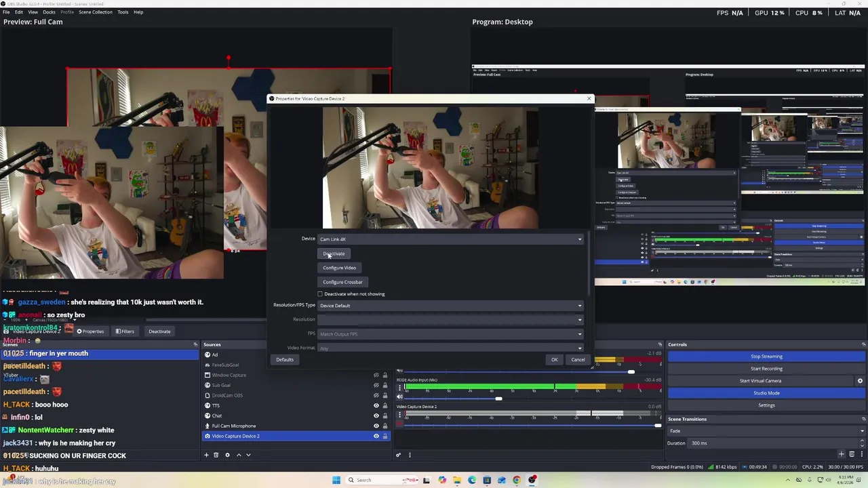Open source properties via Sources toolbar gear icon
Screen dimensions: 868x488
(227, 455)
